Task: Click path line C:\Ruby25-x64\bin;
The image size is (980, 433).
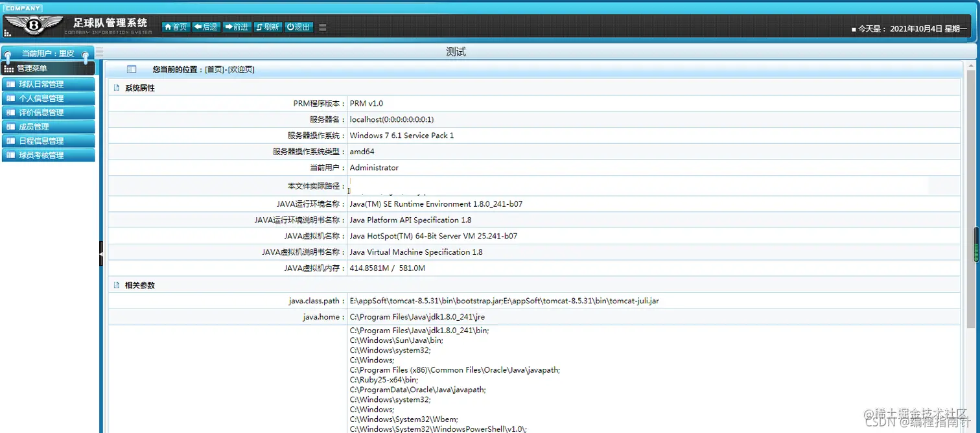Action: (x=384, y=380)
